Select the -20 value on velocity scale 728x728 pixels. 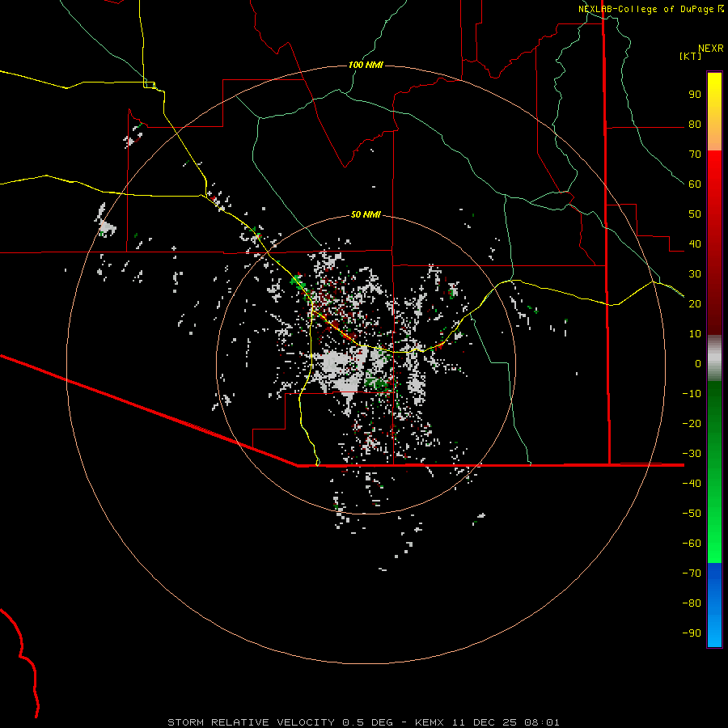coord(692,424)
